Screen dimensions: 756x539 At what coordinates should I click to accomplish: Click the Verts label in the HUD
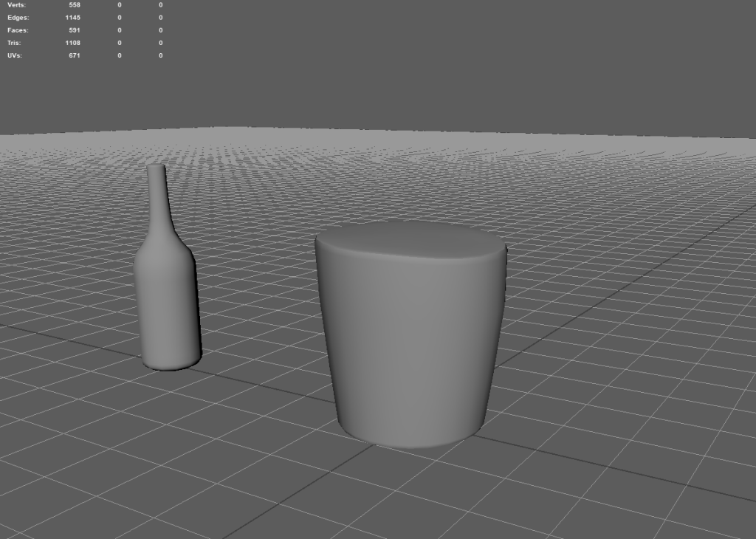[16, 5]
